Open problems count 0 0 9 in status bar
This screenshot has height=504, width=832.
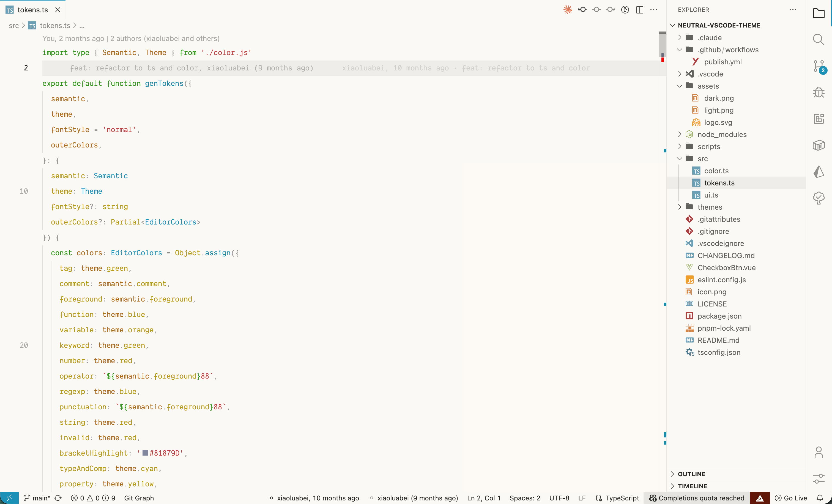[93, 498]
